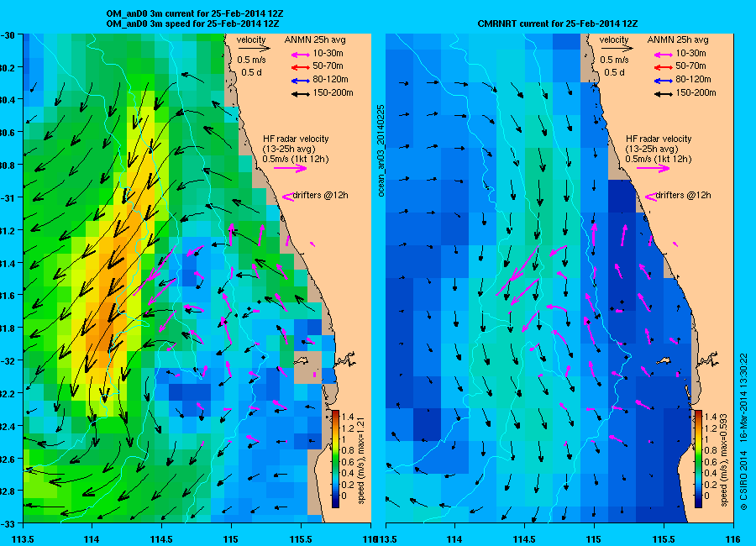
Task: Select title 'OM_anD0 3m speed for 25-Feb-2014 12Z'
Action: tap(192, 24)
